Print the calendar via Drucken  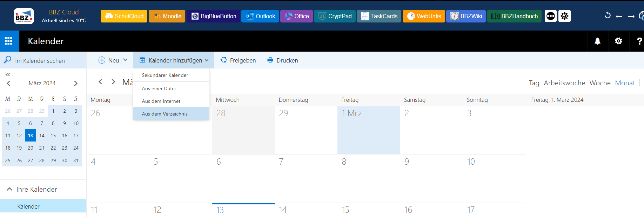[x=283, y=60]
